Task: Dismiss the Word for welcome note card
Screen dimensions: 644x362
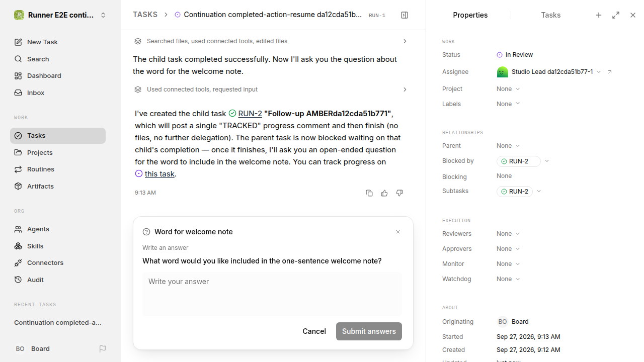Action: click(x=398, y=232)
